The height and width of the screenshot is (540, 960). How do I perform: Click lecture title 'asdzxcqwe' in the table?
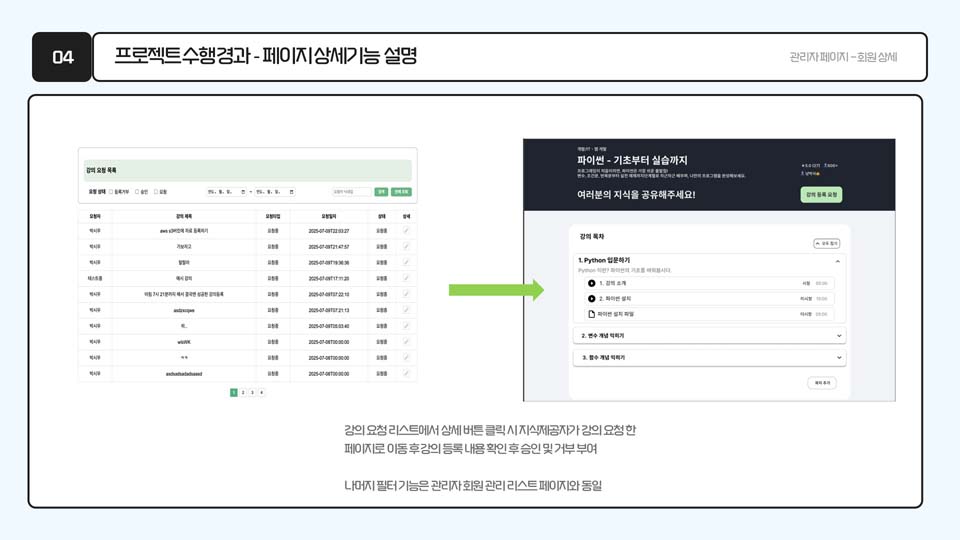click(184, 310)
